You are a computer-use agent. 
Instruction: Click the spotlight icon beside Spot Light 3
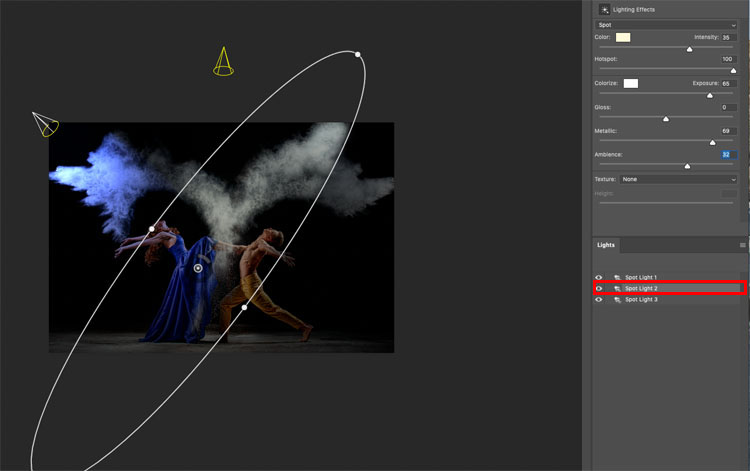pyautogui.click(x=617, y=299)
